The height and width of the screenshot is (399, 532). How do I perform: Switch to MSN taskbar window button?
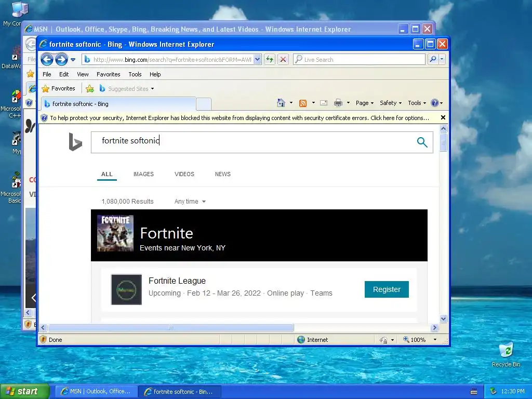(96, 392)
